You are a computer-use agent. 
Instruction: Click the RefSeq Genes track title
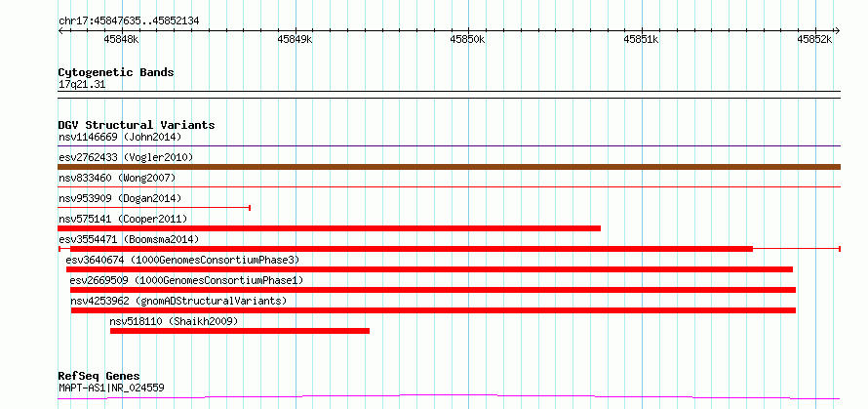(99, 377)
